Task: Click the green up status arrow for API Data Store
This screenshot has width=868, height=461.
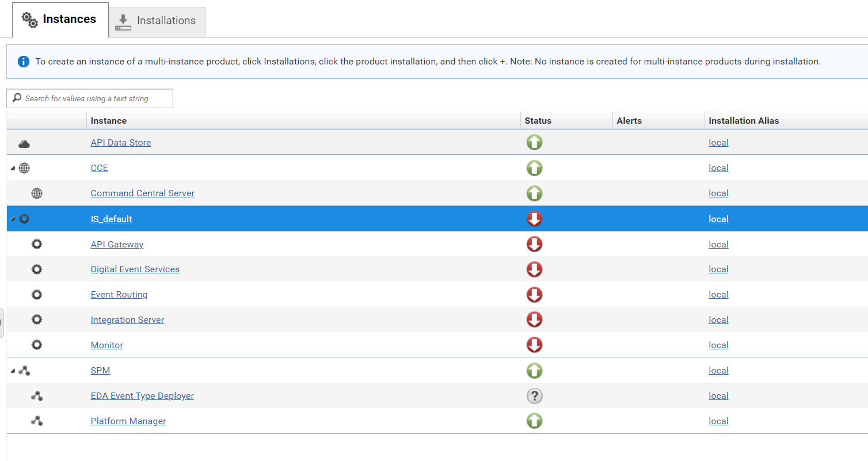Action: pos(534,142)
